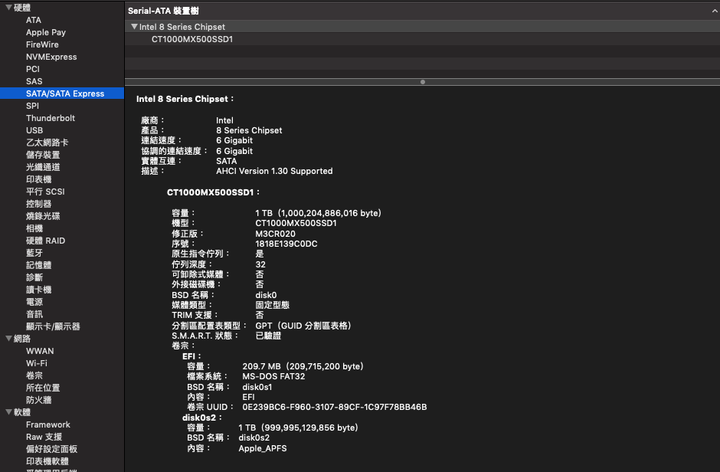Select USB in the sidebar
The image size is (720, 472).
pyautogui.click(x=34, y=130)
